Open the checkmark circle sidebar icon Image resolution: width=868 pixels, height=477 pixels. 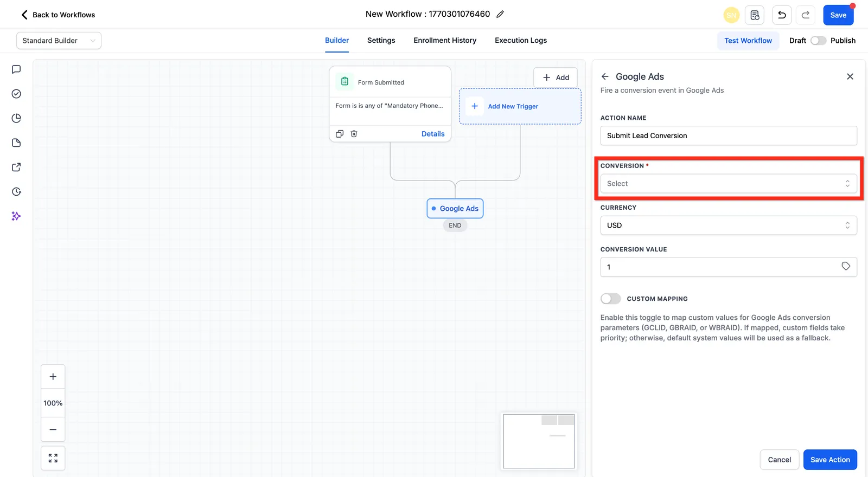click(x=16, y=94)
